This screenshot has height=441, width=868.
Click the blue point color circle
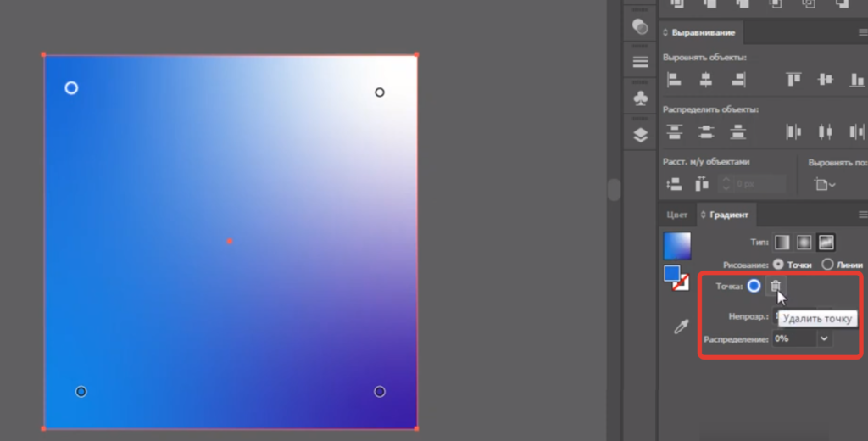click(x=754, y=287)
